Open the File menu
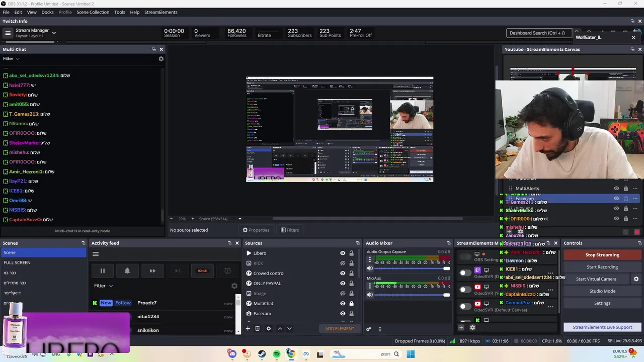 6,12
